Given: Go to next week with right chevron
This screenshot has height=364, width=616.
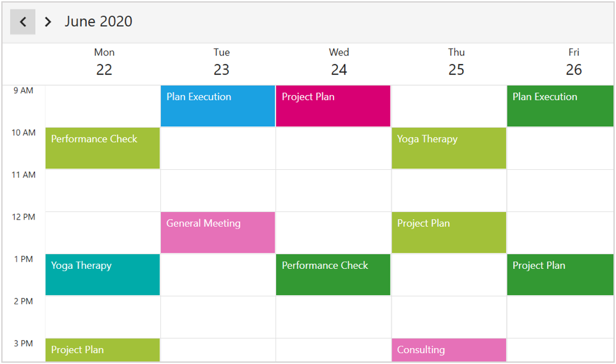Looking at the screenshot, I should click(48, 22).
